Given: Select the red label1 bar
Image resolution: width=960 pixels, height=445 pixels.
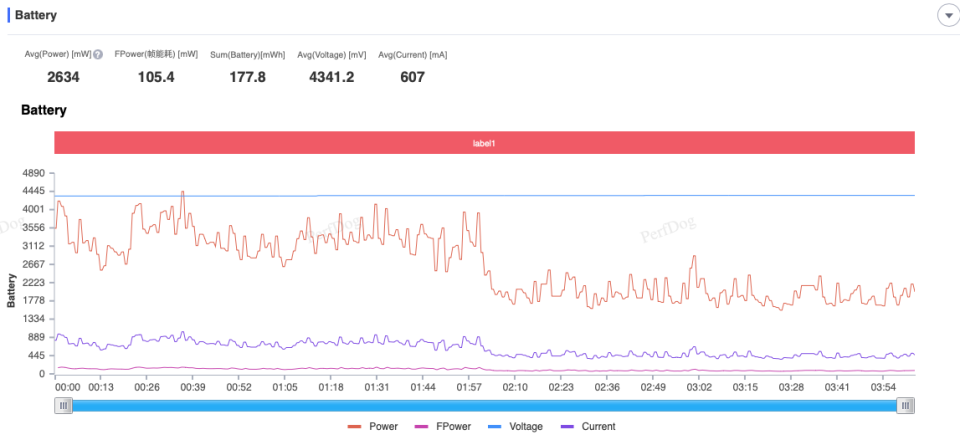Looking at the screenshot, I should [484, 143].
